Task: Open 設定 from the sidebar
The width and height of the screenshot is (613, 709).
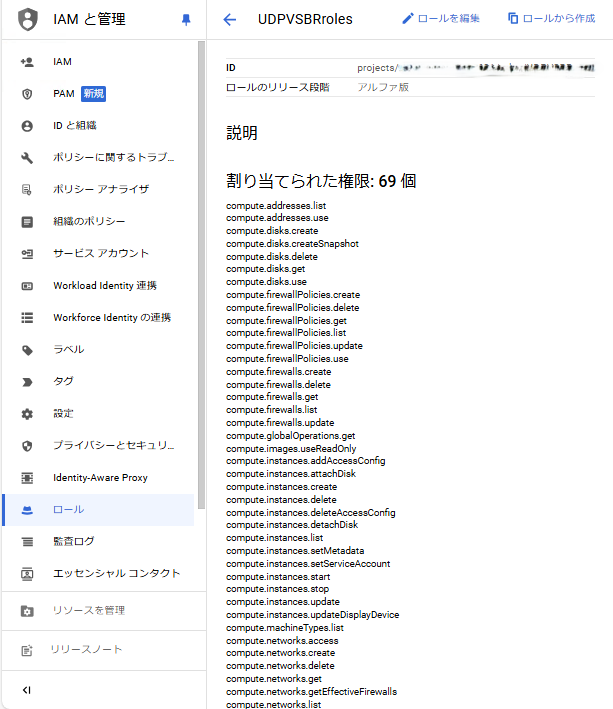Action: tap(63, 413)
